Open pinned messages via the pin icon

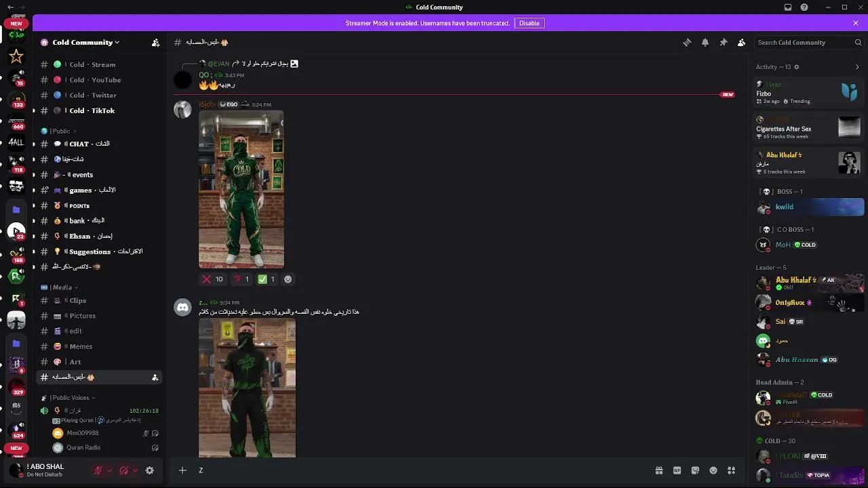(724, 42)
